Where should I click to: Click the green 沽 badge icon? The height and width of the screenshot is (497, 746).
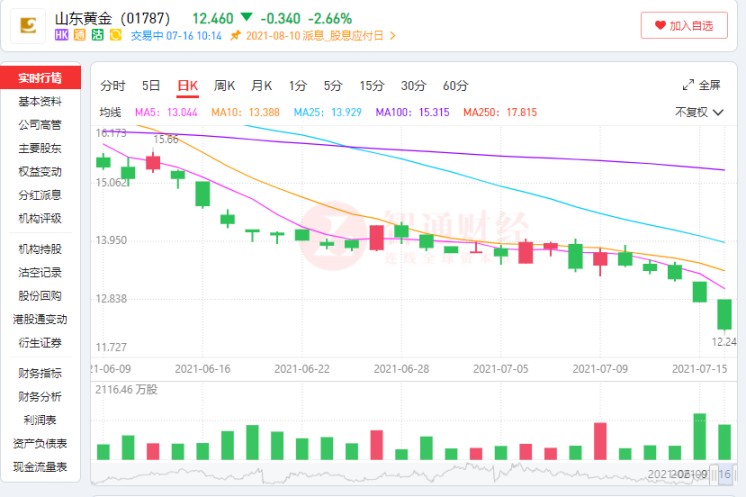coord(98,35)
